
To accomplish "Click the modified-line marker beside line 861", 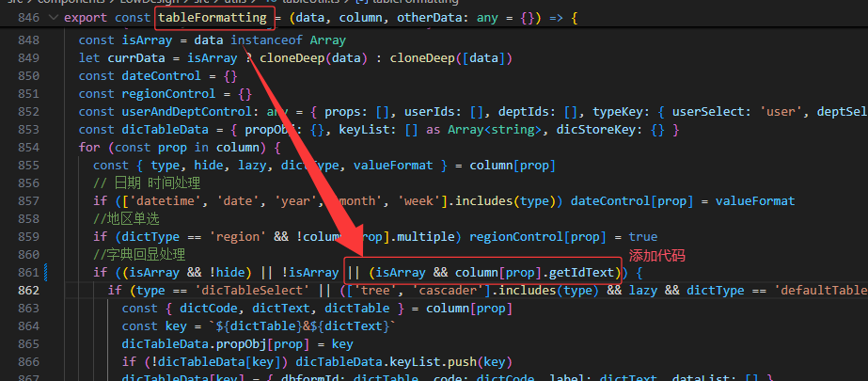I will [x=45, y=273].
